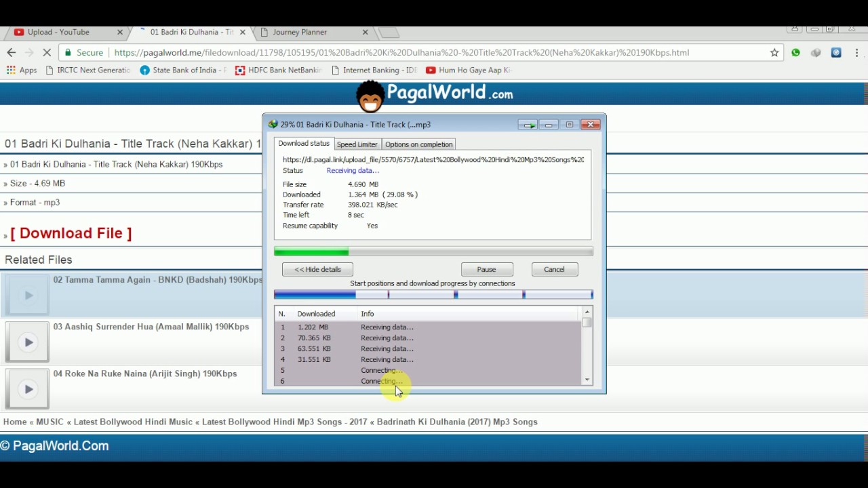868x488 pixels.
Task: Click the Download File link
Action: coord(71,233)
